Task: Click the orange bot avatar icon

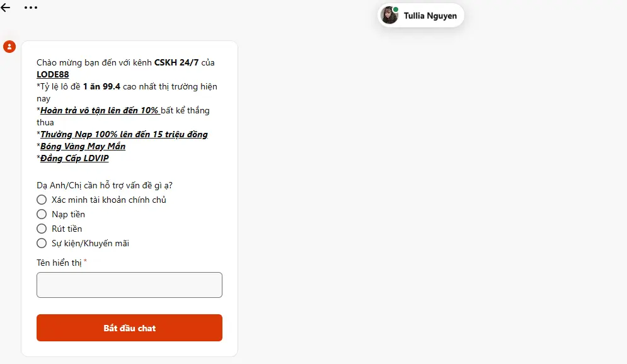Action: click(9, 47)
